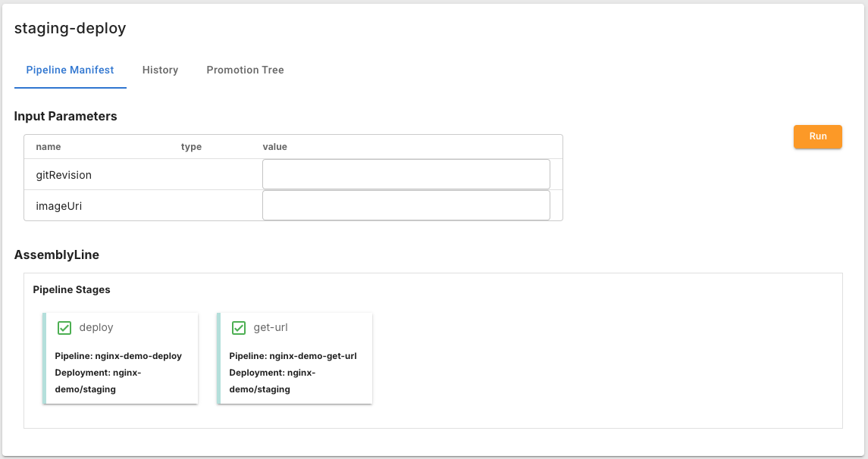This screenshot has height=459, width=868.
Task: Click the type column header
Action: (x=191, y=147)
